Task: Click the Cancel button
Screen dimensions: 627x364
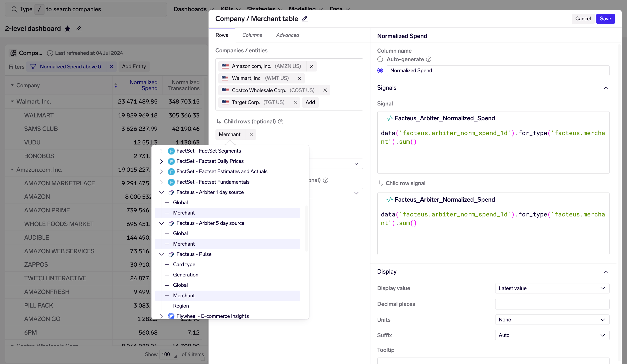Action: 583,19
